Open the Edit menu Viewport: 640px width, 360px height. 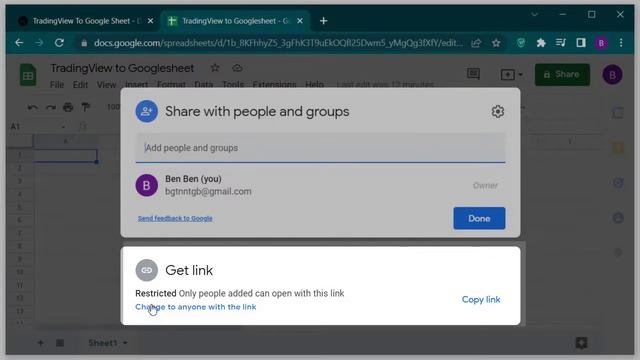point(80,84)
